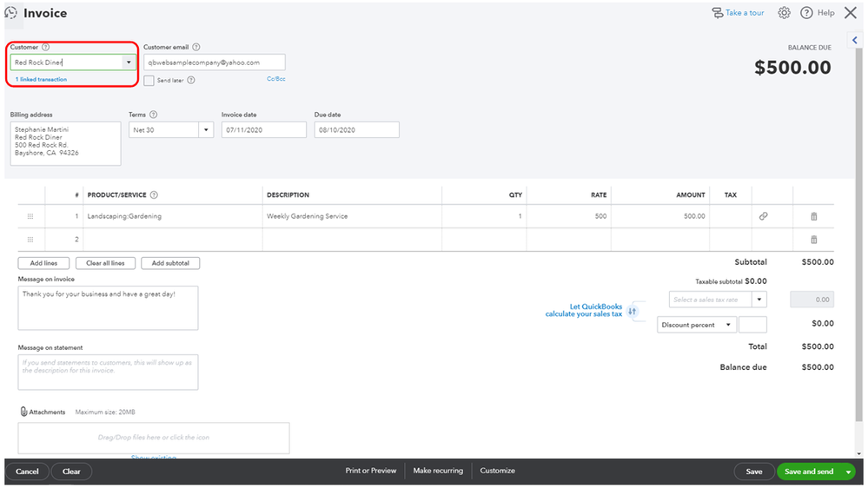This screenshot has height=488, width=868.
Task: Open the Net 30 terms dropdown
Action: pos(206,129)
